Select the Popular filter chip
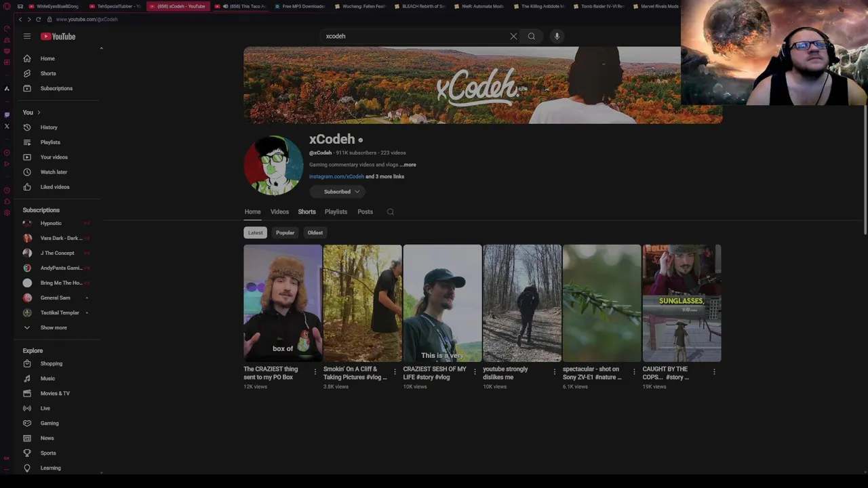The width and height of the screenshot is (868, 488). (x=285, y=232)
